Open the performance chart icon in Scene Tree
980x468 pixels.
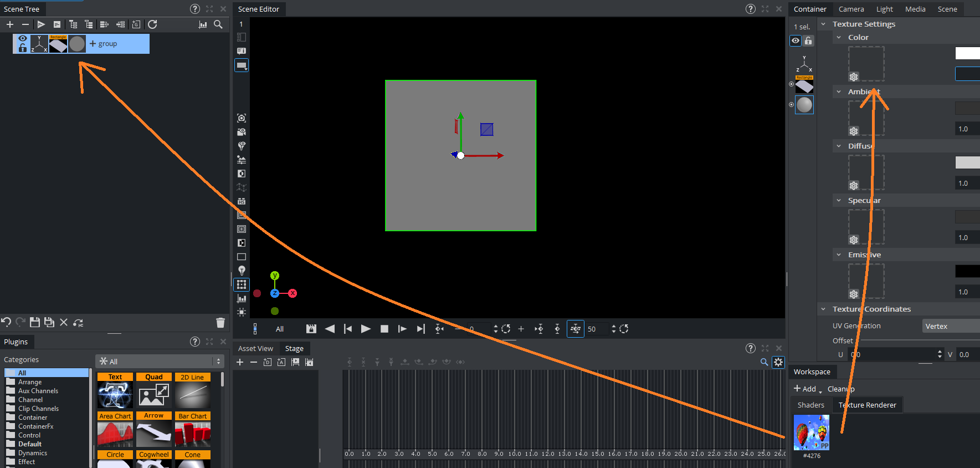pyautogui.click(x=203, y=24)
